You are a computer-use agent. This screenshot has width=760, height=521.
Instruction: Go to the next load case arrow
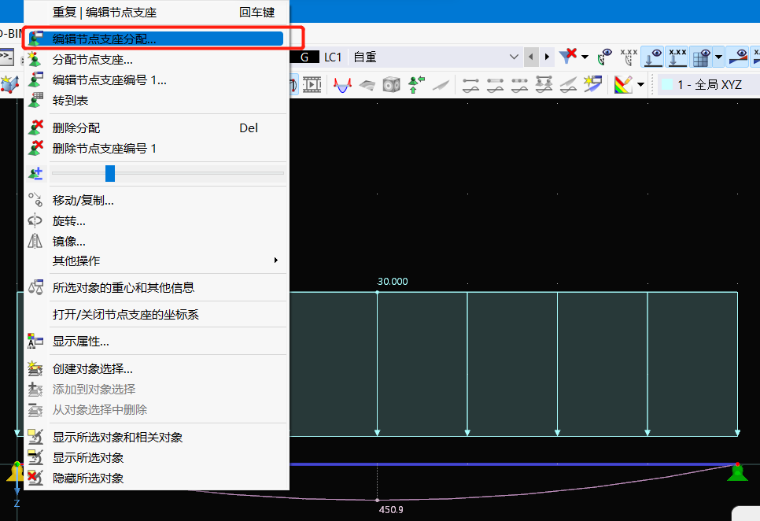547,57
